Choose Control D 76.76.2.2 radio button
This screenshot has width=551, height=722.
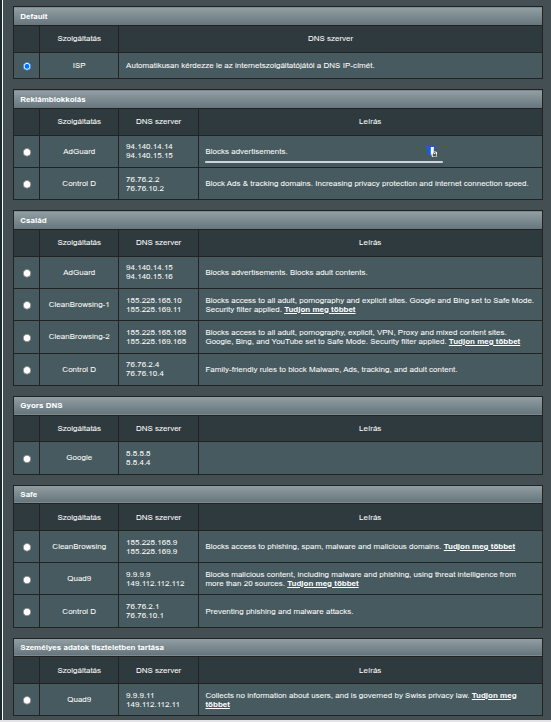tap(27, 184)
